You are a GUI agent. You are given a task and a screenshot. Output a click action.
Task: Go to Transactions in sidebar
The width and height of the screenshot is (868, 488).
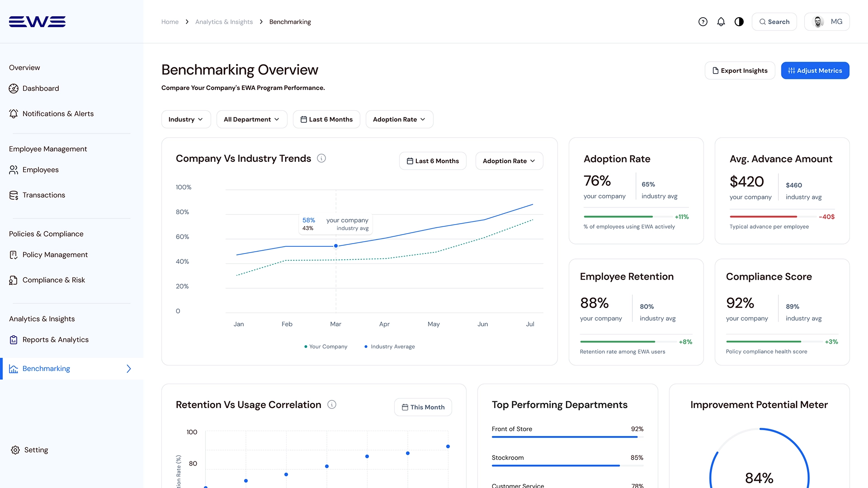pyautogui.click(x=43, y=195)
